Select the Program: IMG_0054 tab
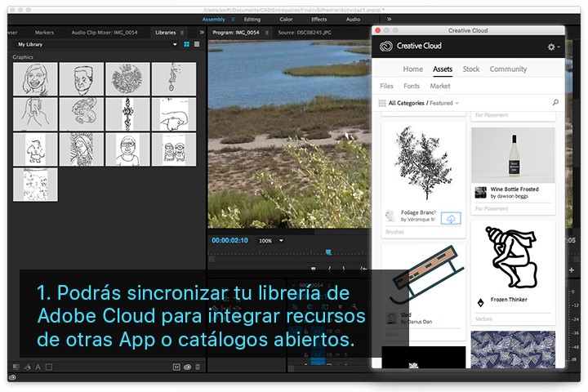The height and width of the screenshot is (392, 588). click(x=236, y=33)
